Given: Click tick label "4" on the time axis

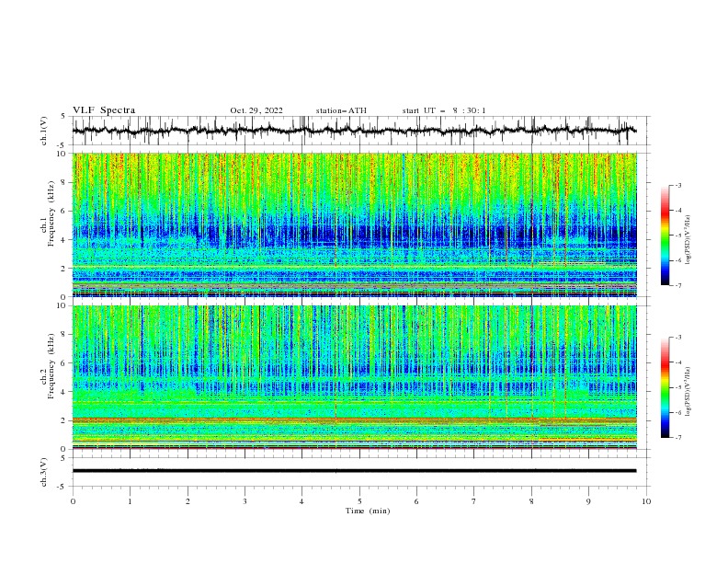Looking at the screenshot, I should (x=301, y=501).
